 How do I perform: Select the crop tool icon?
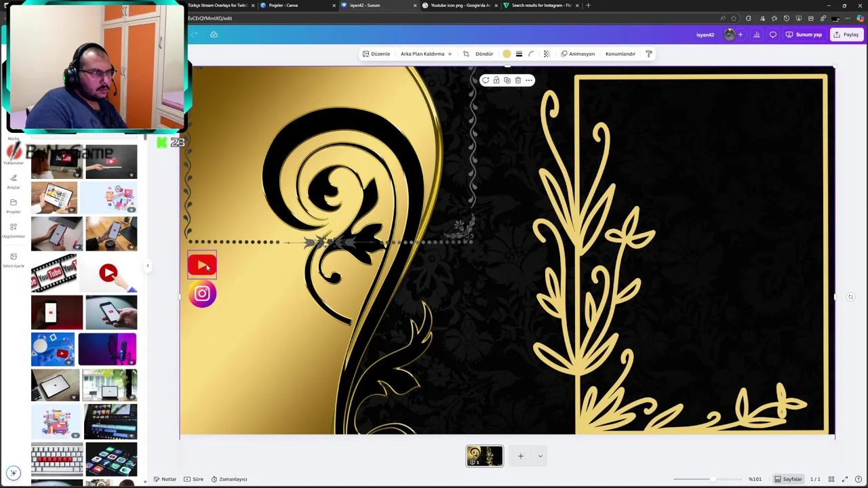click(x=466, y=54)
